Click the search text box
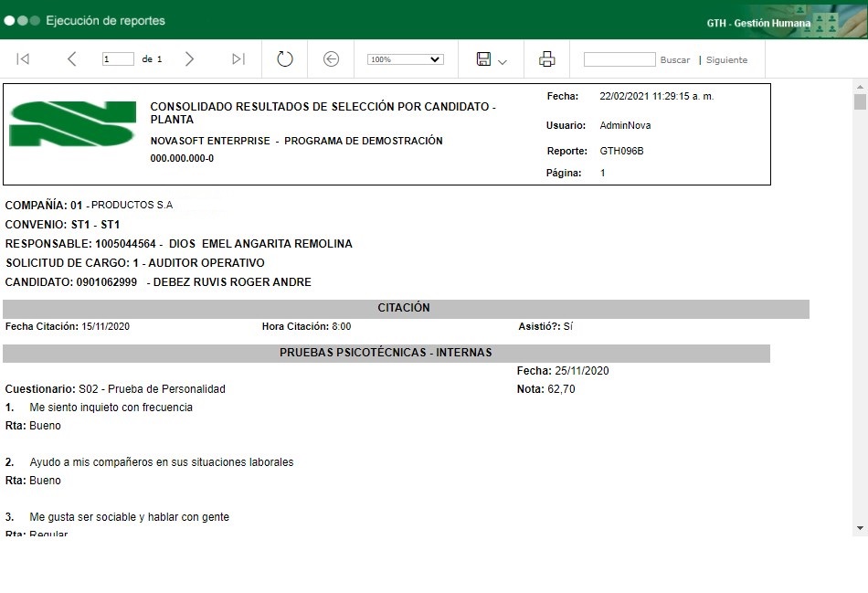This screenshot has height=593, width=868. (619, 59)
